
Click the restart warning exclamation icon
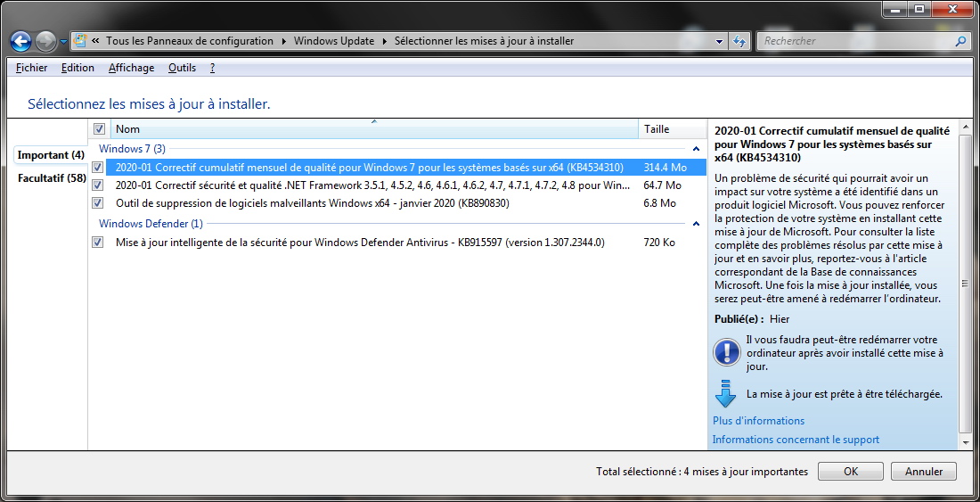726,352
